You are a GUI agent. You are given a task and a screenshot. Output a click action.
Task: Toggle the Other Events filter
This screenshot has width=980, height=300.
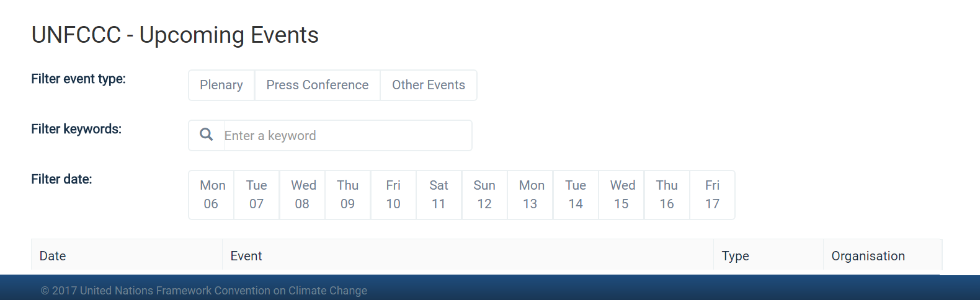[x=428, y=85]
